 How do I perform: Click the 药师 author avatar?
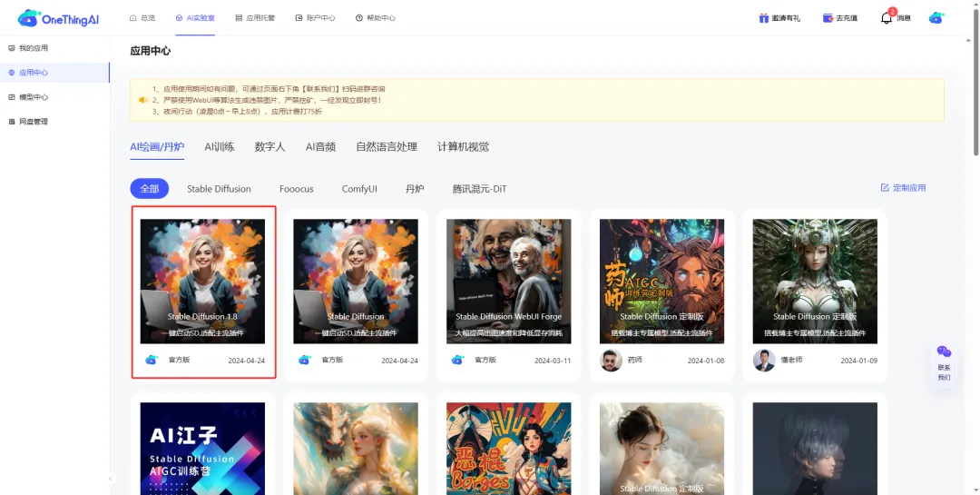[x=611, y=361]
